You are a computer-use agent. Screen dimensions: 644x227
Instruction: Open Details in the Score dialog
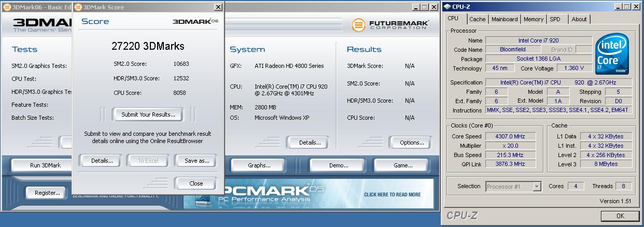(102, 161)
